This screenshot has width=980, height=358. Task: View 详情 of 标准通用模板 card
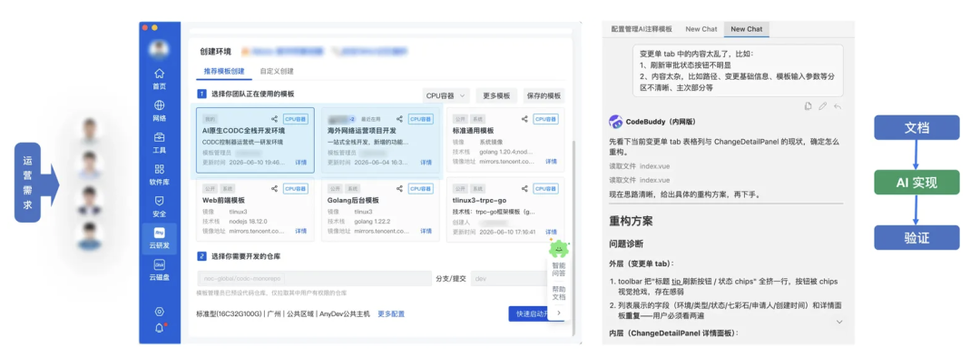click(551, 161)
